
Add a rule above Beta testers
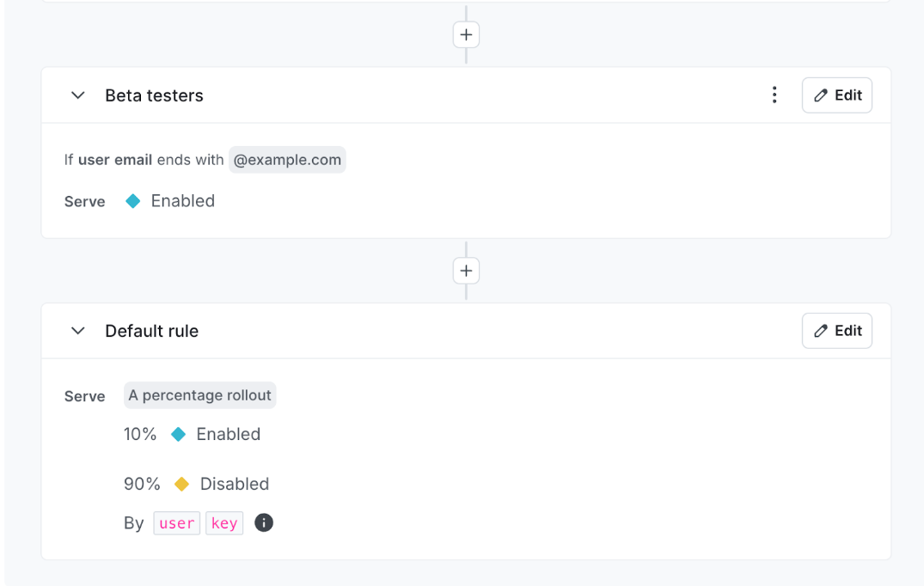(466, 34)
